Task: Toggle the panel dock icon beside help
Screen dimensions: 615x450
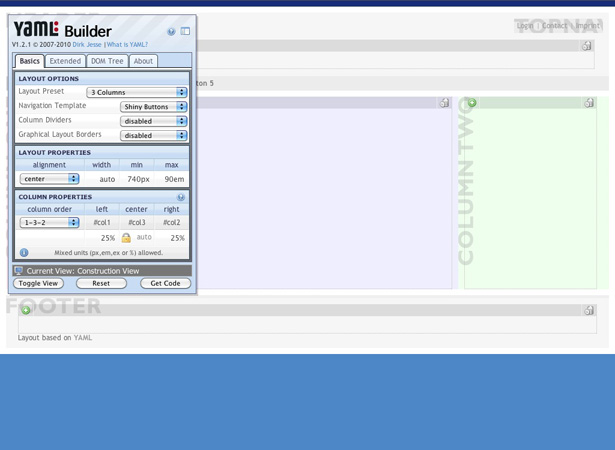Action: (x=185, y=31)
